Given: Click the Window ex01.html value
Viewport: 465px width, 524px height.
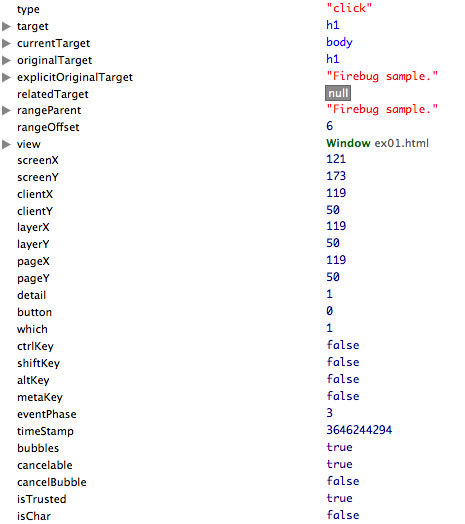Looking at the screenshot, I should pyautogui.click(x=377, y=143).
